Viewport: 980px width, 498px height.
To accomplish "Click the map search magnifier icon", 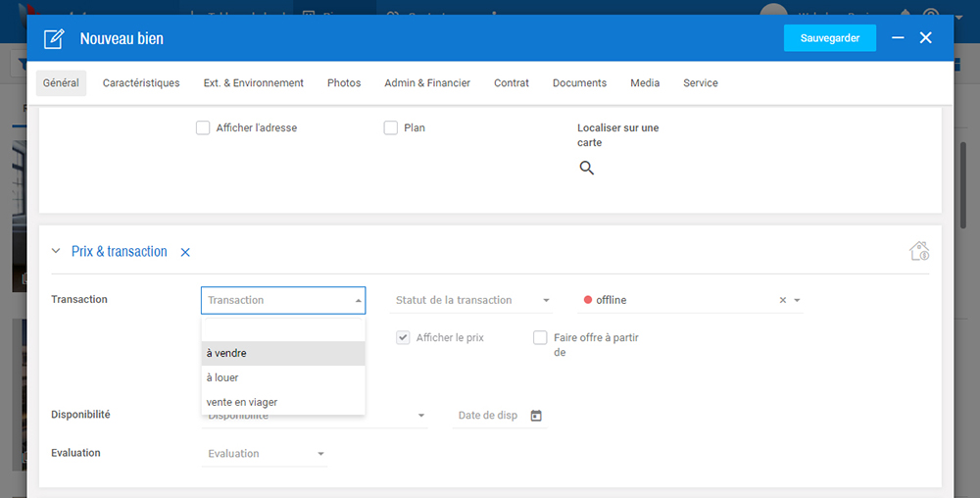I will [586, 168].
